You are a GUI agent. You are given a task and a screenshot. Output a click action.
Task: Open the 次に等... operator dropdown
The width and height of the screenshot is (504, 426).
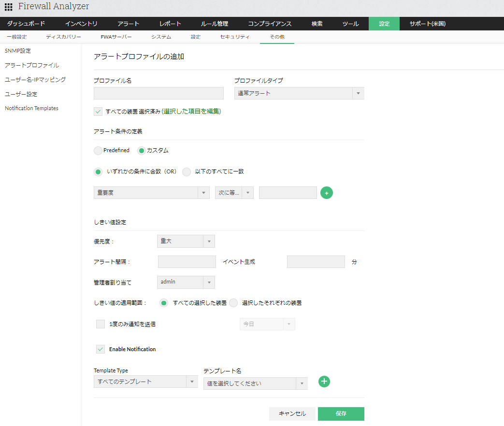click(x=234, y=193)
